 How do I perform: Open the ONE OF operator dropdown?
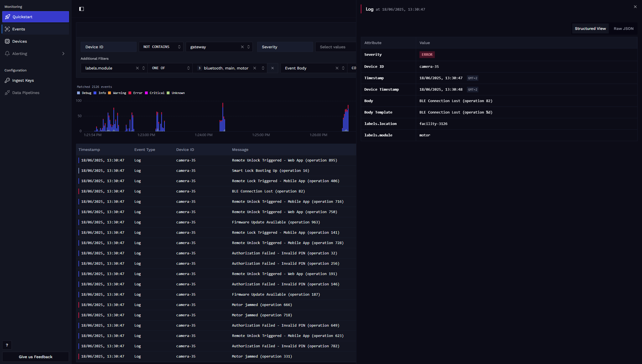(170, 68)
